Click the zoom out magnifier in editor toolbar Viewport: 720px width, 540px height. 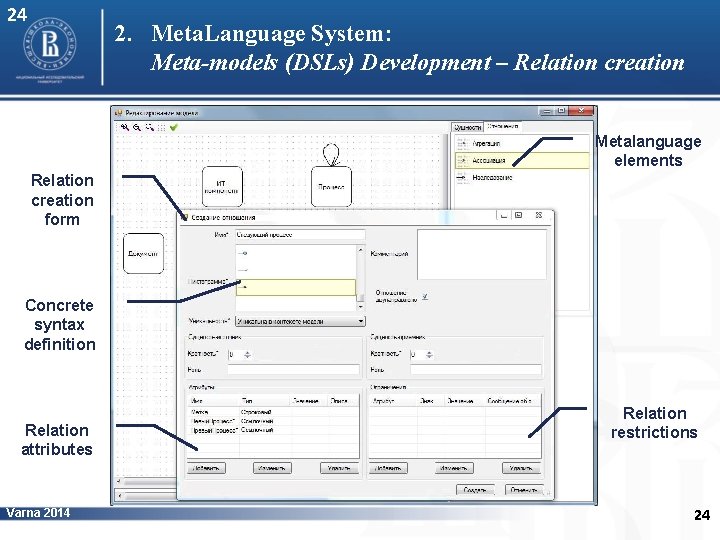[137, 127]
